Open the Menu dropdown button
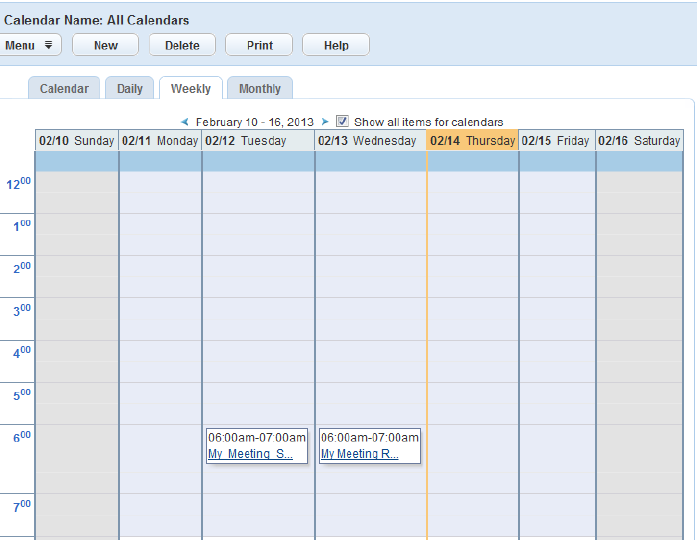The image size is (697, 540). pyautogui.click(x=29, y=45)
